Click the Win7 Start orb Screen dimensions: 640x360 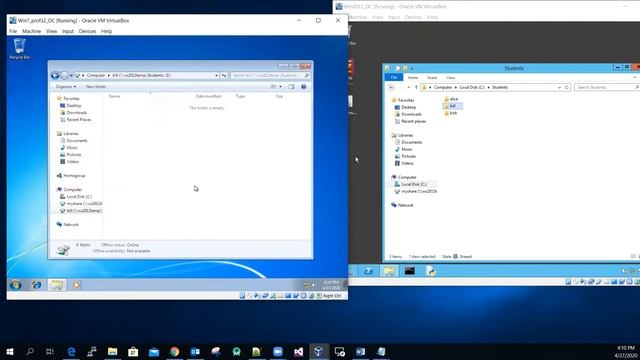(16, 285)
